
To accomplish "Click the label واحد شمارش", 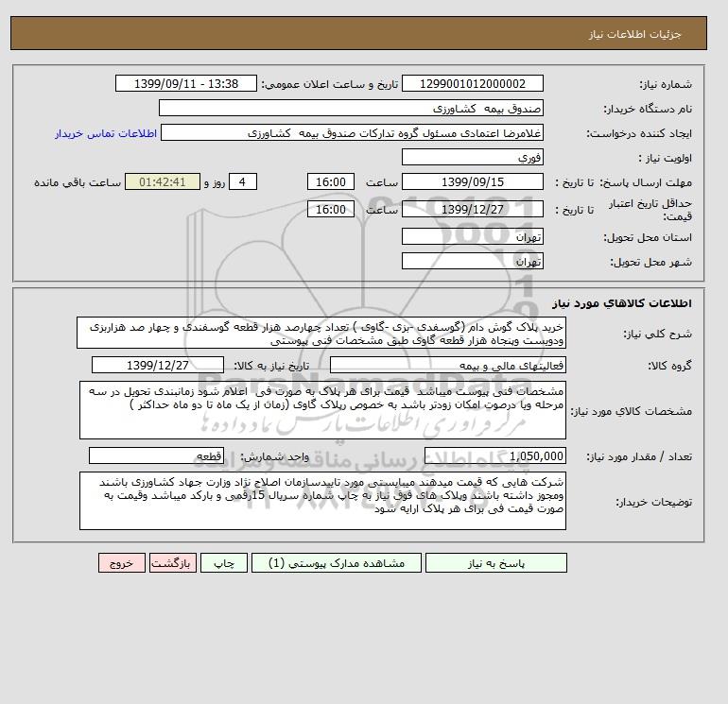I will pyautogui.click(x=275, y=456).
